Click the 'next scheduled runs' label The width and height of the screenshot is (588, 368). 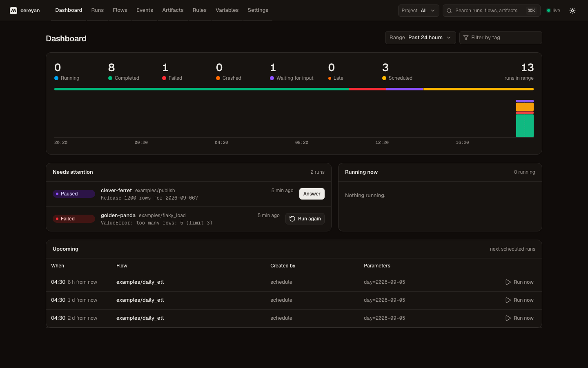512,249
